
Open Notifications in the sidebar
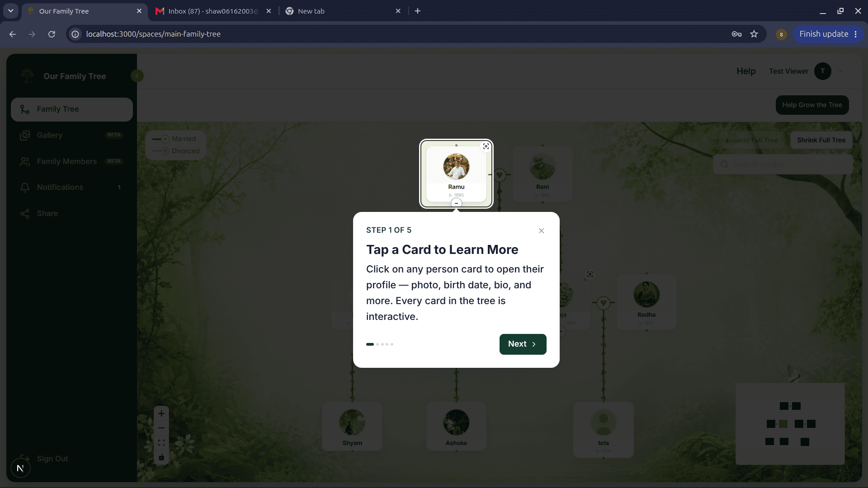coord(72,187)
